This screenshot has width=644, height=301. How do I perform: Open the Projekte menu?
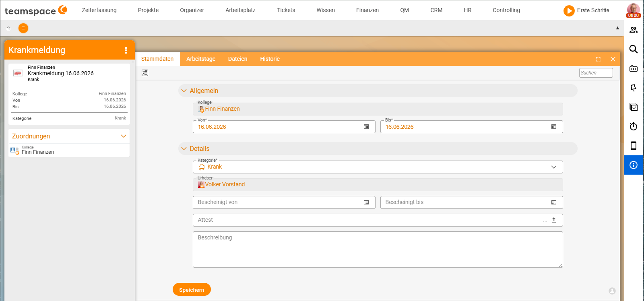148,10
